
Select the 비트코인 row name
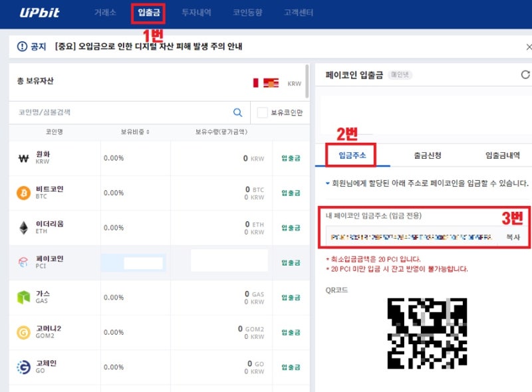click(x=49, y=189)
